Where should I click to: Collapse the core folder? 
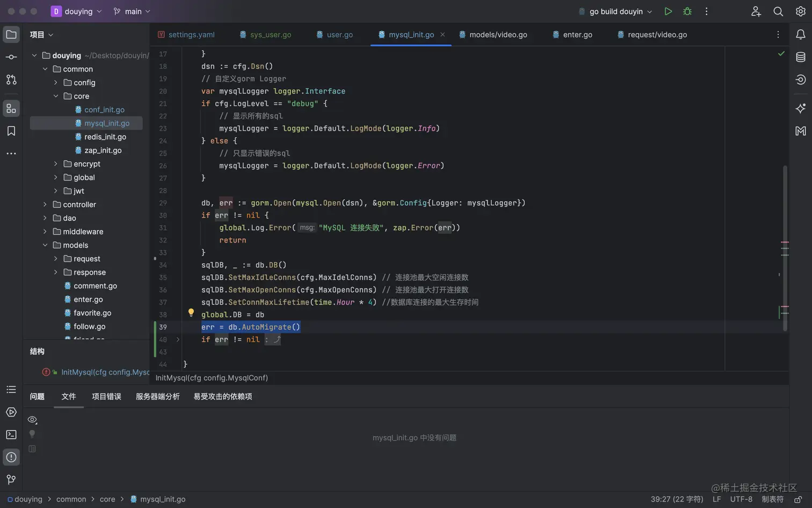point(56,96)
